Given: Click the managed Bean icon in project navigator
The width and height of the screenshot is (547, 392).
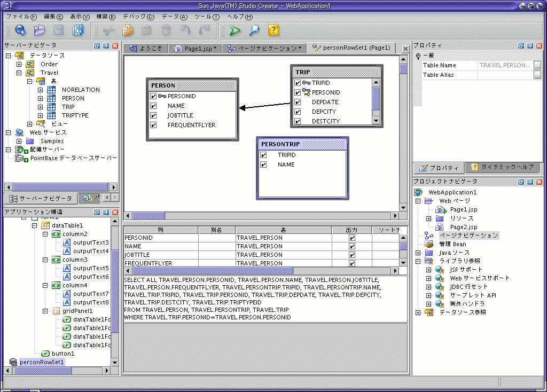Looking at the screenshot, I should click(x=429, y=244).
